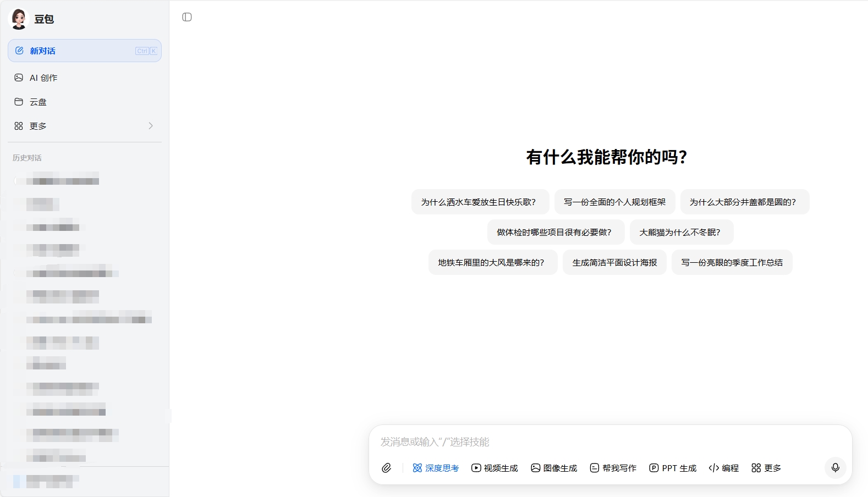This screenshot has height=497, width=868.
Task: Click the 更多 sidebar menu item
Action: pyautogui.click(x=85, y=126)
